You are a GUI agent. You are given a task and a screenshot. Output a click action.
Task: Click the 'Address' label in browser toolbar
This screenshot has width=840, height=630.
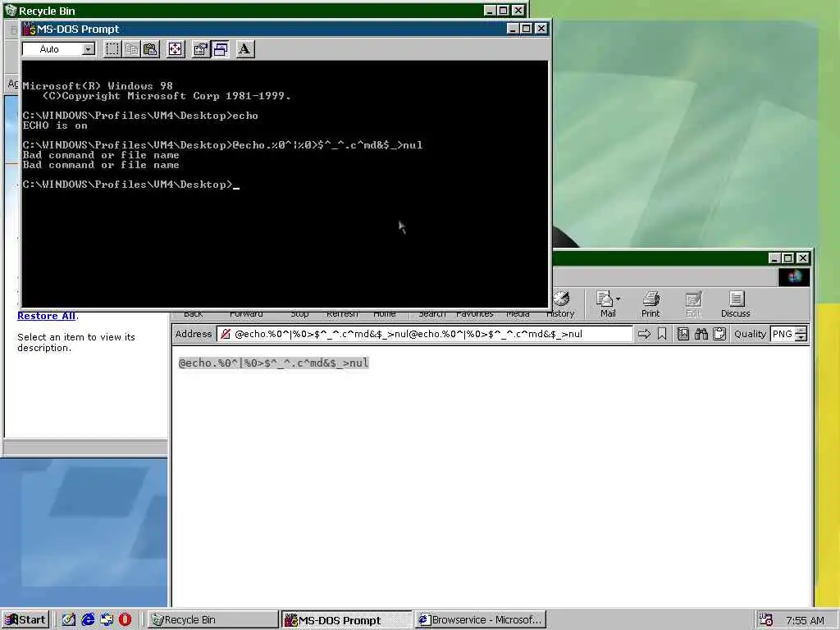click(x=194, y=334)
